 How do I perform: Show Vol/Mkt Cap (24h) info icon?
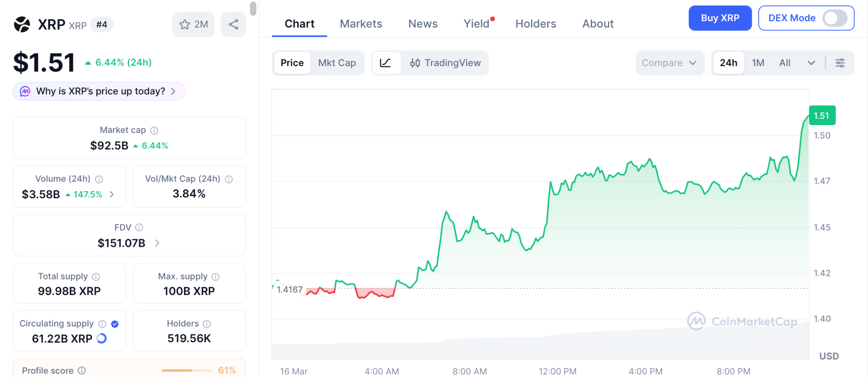pyautogui.click(x=229, y=179)
